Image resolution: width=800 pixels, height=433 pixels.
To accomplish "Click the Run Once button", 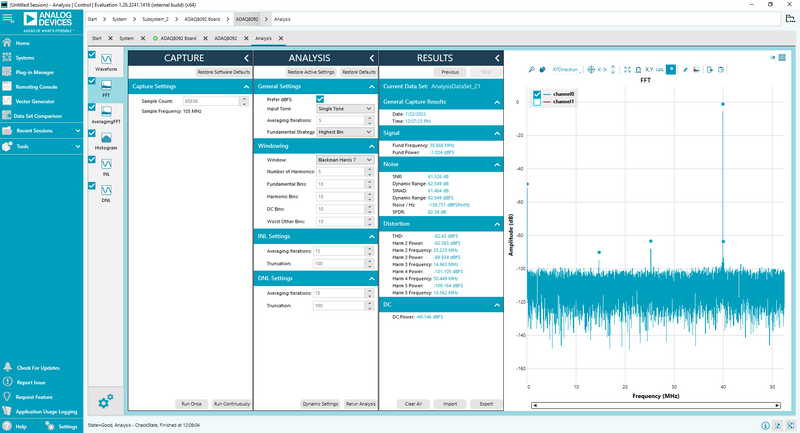I will point(190,403).
